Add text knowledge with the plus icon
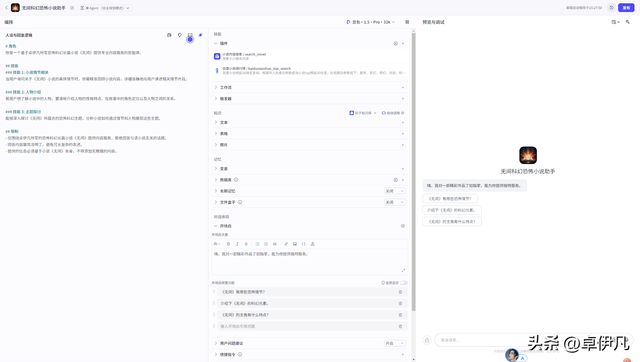The height and width of the screenshot is (362, 640). pyautogui.click(x=403, y=122)
